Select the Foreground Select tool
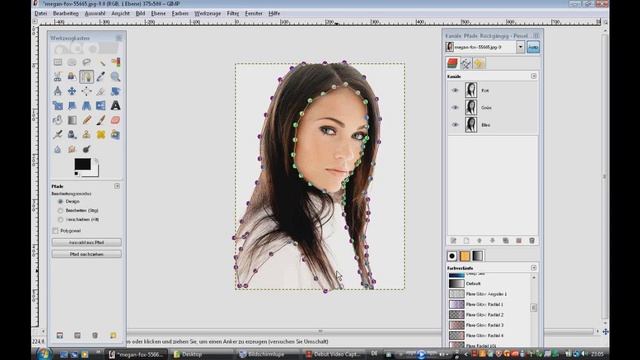The width and height of the screenshot is (640, 360). [x=72, y=77]
